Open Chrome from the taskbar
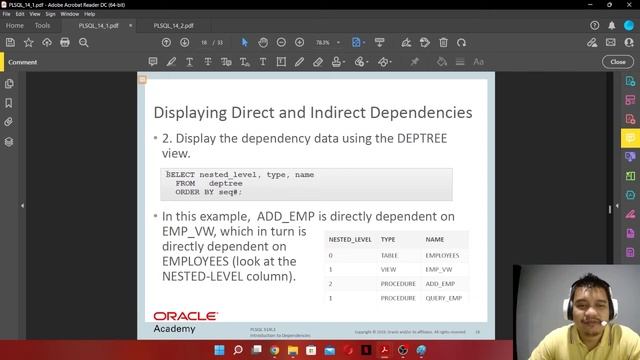Screen dimensions: 640x360 click(274, 350)
